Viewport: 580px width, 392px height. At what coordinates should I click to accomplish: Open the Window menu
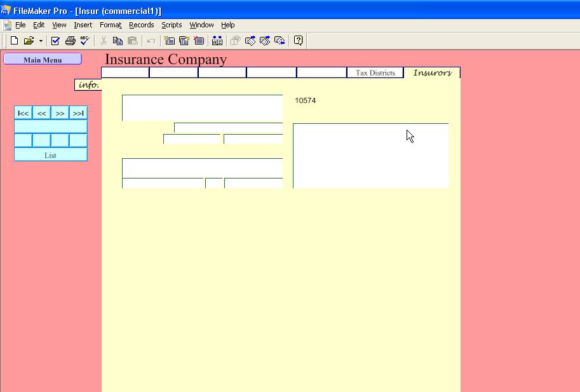[x=201, y=25]
